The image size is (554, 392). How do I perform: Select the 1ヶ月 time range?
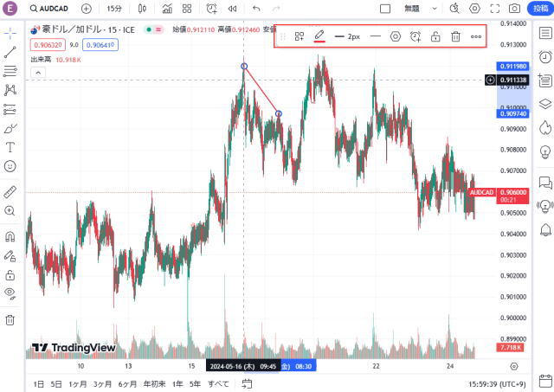pos(77,384)
